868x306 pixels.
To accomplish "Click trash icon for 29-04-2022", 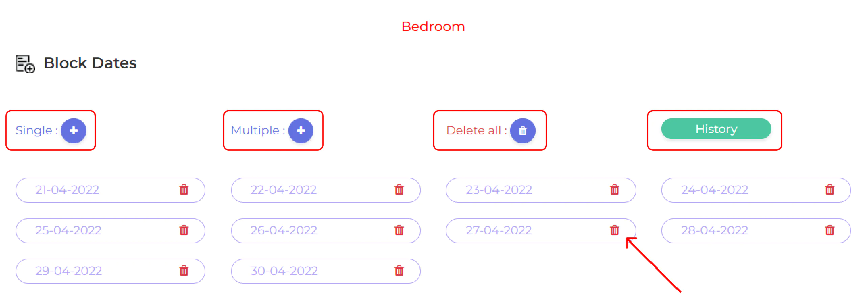I will click(184, 271).
